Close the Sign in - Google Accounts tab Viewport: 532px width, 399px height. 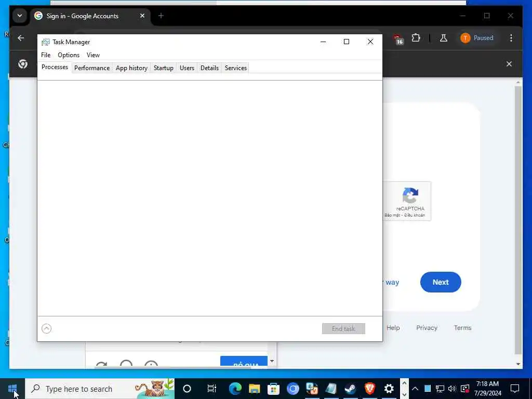[142, 16]
